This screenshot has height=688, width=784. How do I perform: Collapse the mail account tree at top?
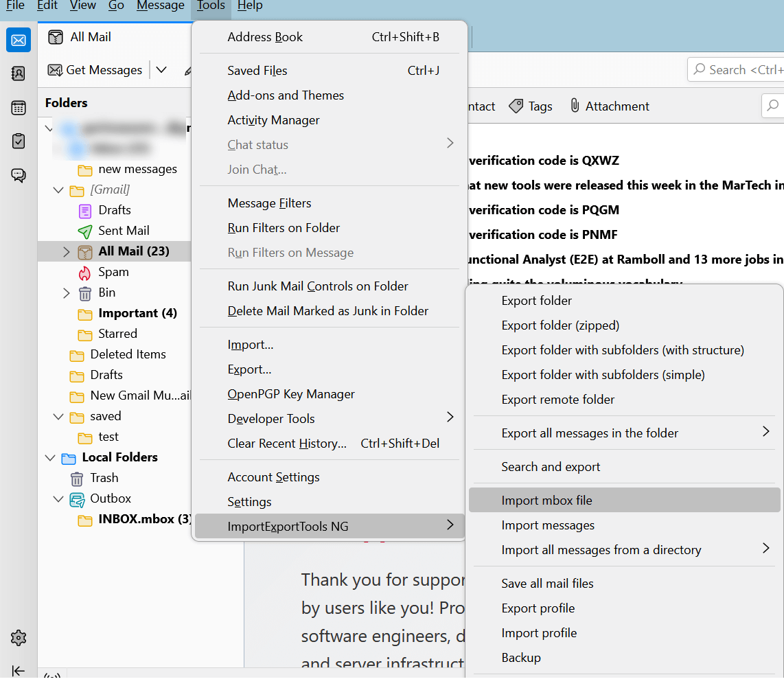(x=49, y=128)
